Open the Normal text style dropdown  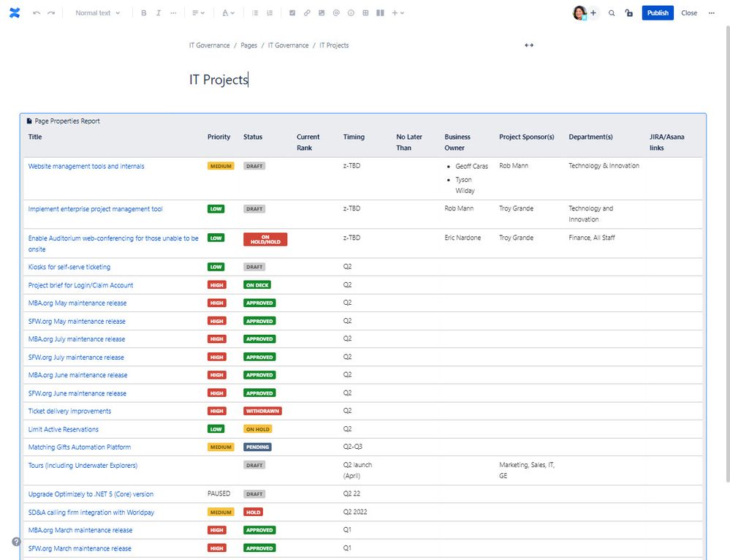tap(98, 13)
